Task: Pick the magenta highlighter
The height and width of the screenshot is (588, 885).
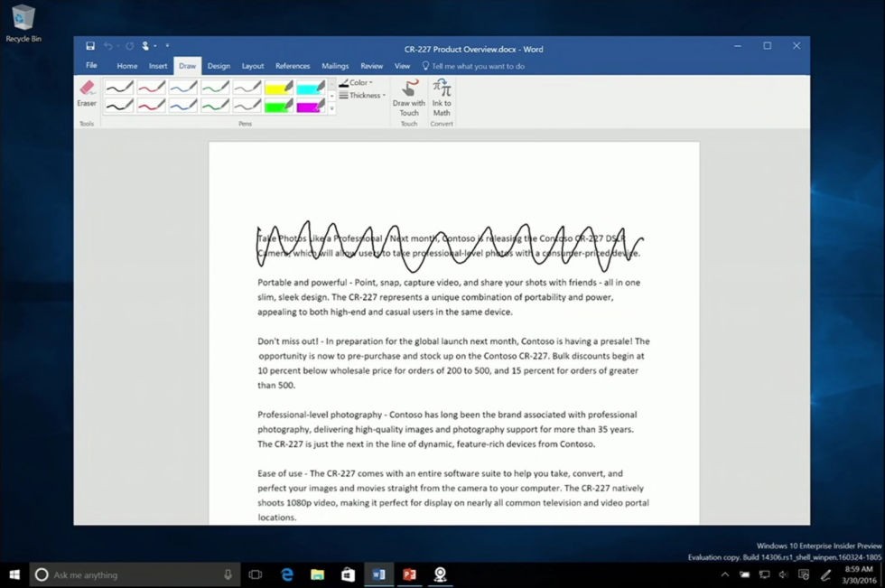Action: (311, 106)
